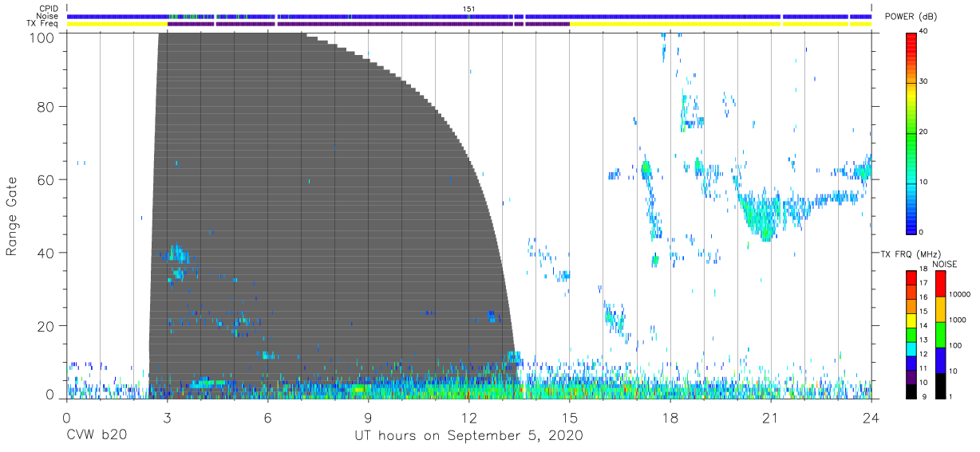
Task: Click the y-axis tick label '20'
Action: click(47, 326)
